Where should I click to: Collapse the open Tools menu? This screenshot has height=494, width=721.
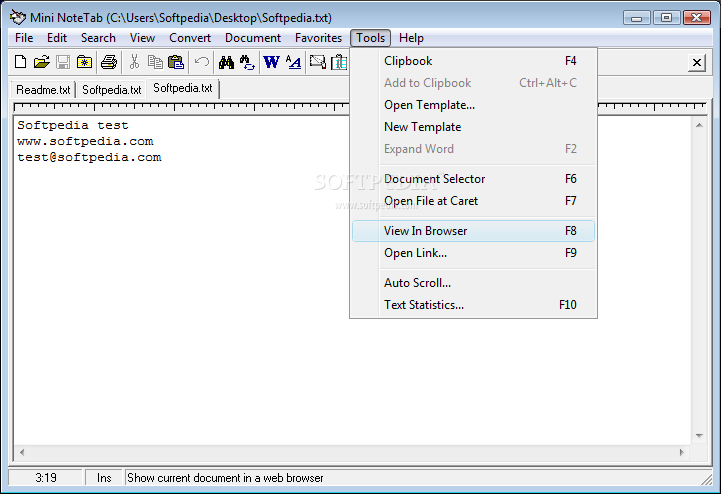tap(371, 38)
